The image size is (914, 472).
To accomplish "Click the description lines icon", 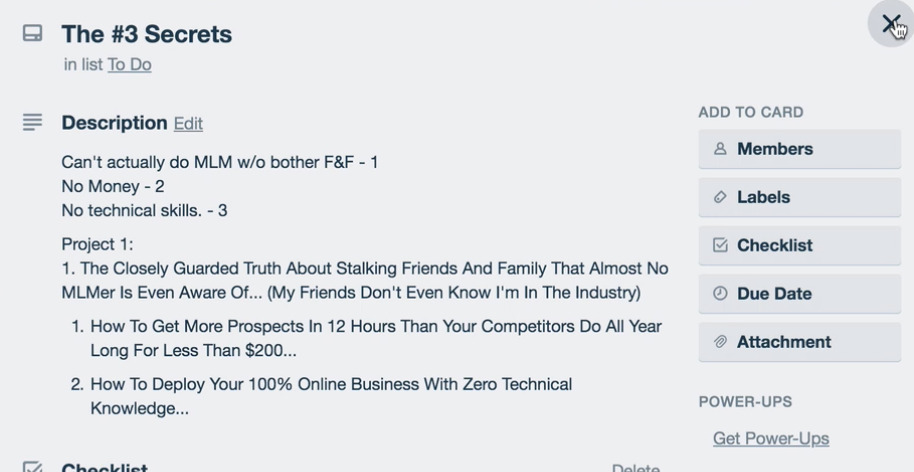I will (33, 122).
